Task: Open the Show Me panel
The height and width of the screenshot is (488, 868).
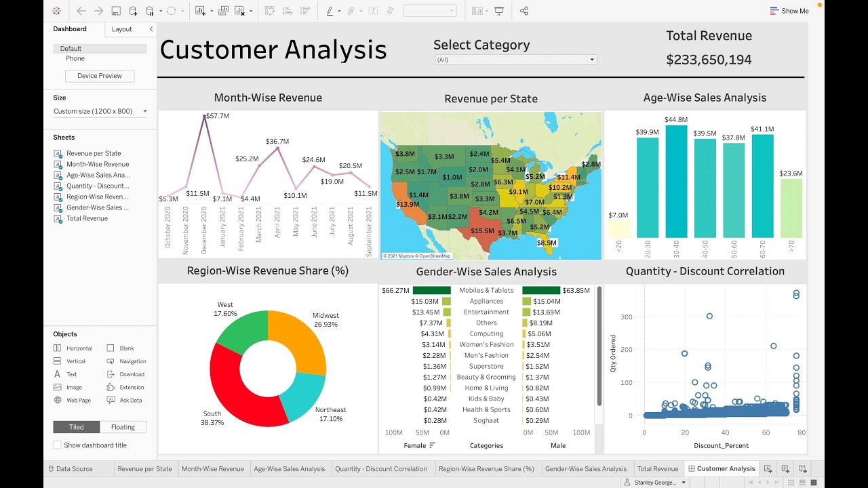Action: (x=789, y=11)
